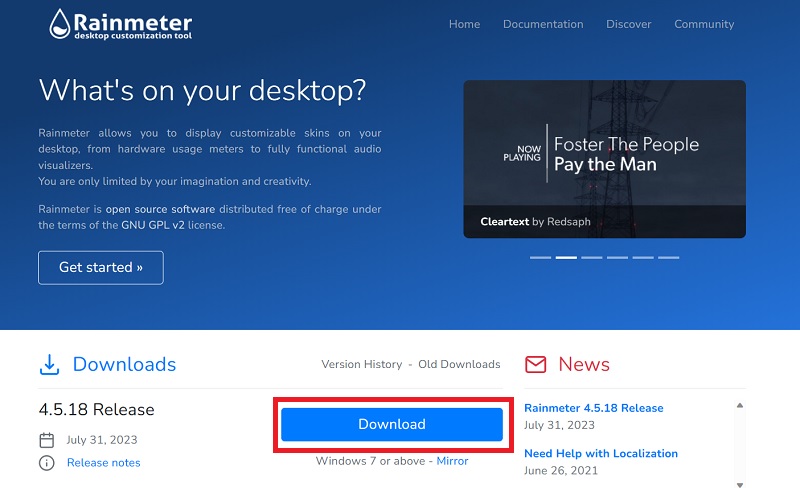Click the Get started button
This screenshot has height=488, width=800.
101,267
